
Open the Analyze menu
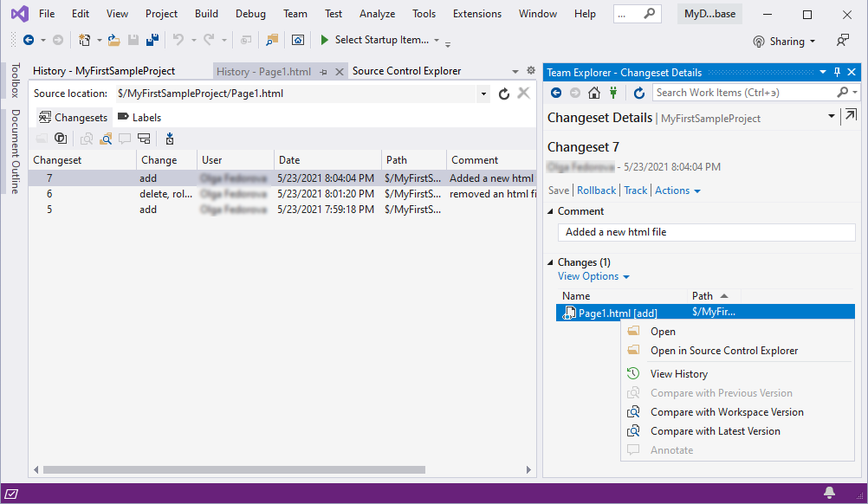coord(377,14)
